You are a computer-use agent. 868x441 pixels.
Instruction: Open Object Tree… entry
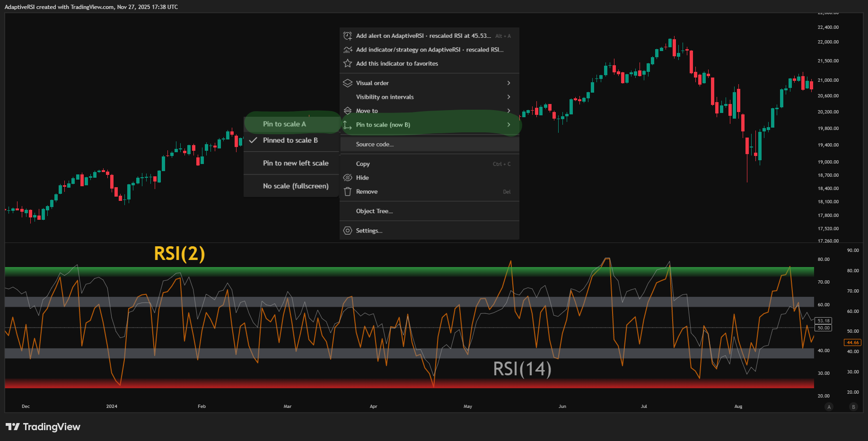(x=430, y=211)
